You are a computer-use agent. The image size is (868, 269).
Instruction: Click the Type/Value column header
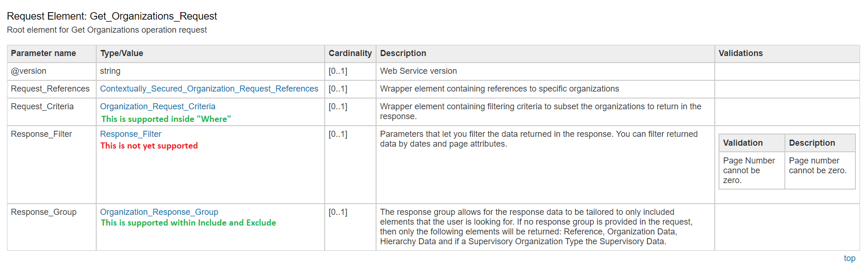point(121,53)
